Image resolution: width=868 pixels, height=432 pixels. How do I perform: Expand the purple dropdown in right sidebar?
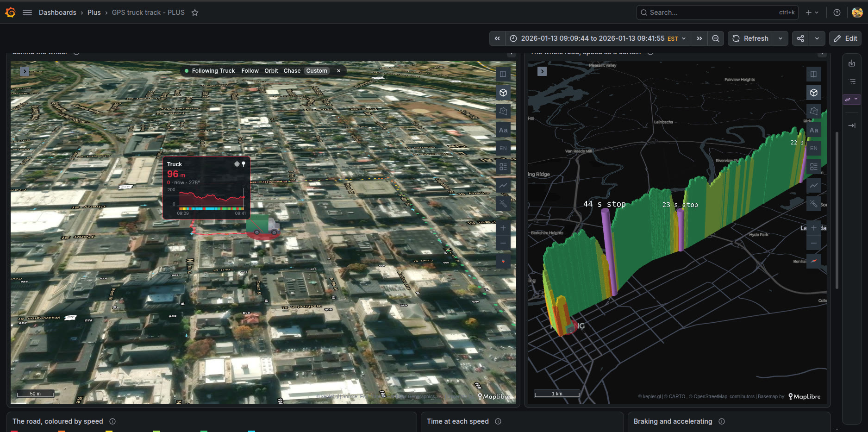tap(851, 99)
